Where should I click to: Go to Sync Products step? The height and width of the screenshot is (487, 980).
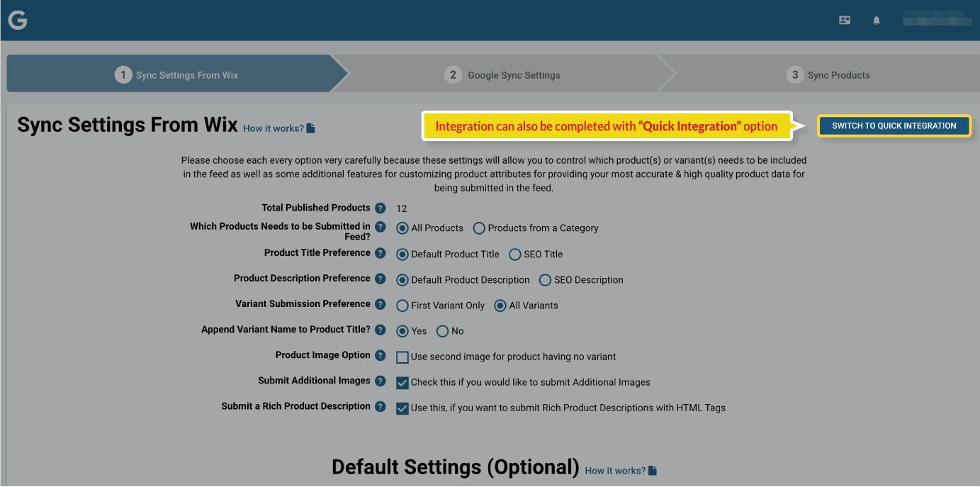click(x=818, y=74)
